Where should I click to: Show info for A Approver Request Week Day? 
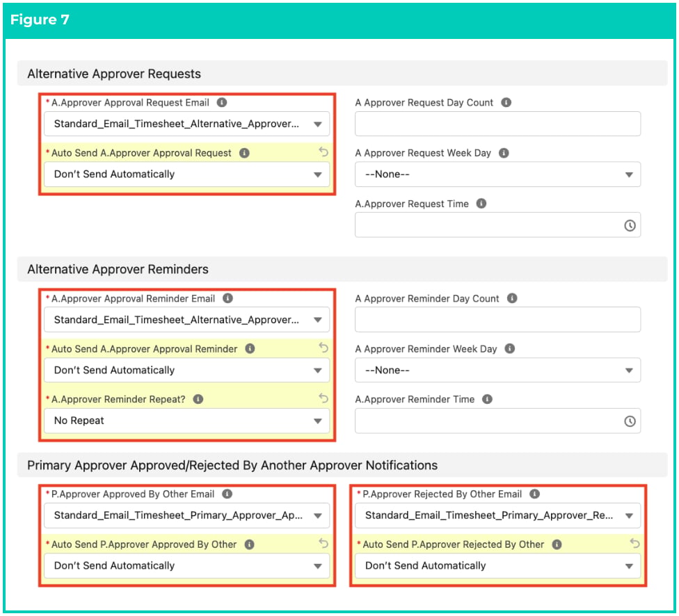click(x=504, y=153)
